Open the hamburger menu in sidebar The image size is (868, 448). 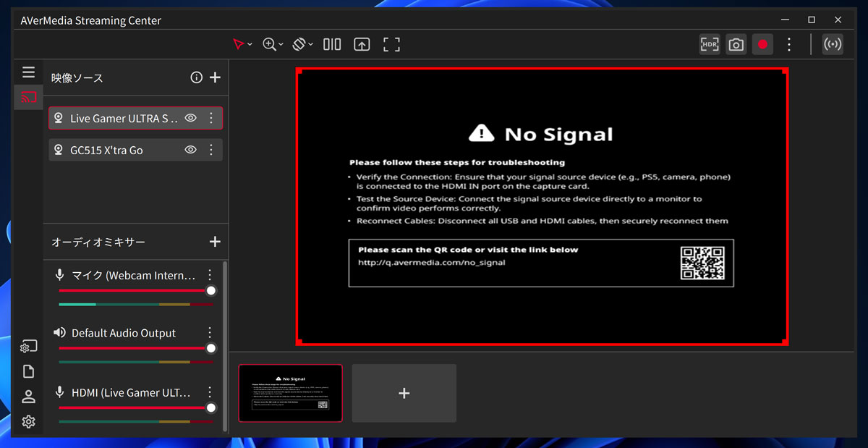coord(28,72)
